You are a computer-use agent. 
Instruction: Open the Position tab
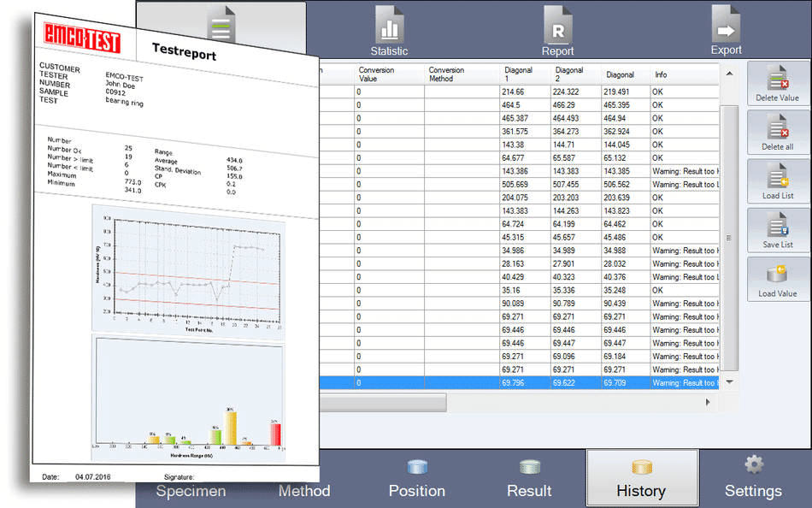click(x=416, y=477)
